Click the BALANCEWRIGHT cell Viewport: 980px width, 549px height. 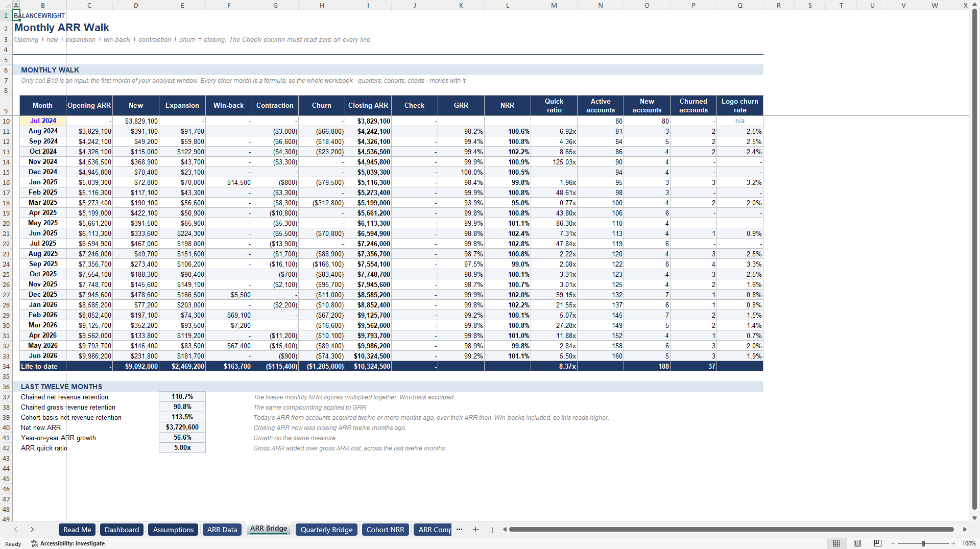[39, 16]
